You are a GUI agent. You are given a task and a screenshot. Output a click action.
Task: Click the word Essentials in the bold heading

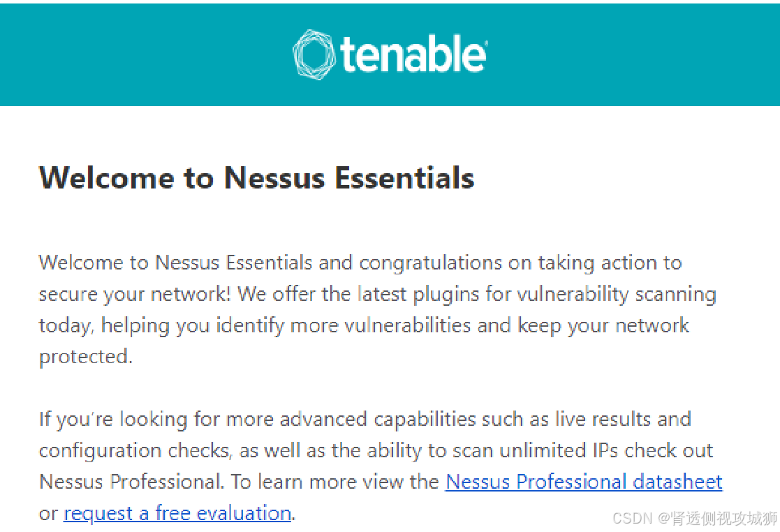click(404, 177)
